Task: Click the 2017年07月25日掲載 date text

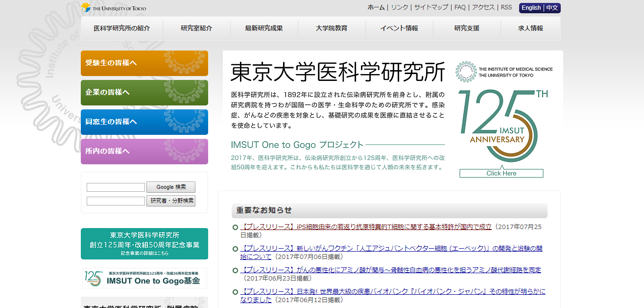Action: click(x=391, y=231)
